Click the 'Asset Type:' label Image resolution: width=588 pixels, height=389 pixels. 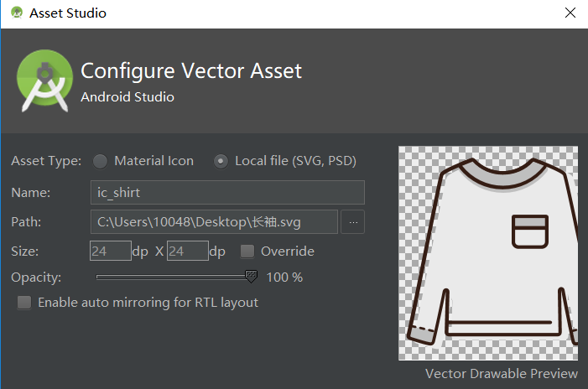click(x=46, y=161)
